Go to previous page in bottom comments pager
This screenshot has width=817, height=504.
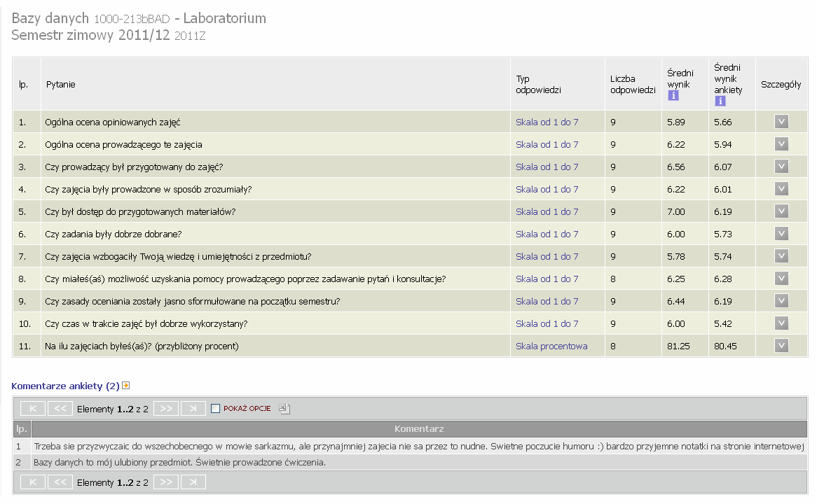[60, 483]
